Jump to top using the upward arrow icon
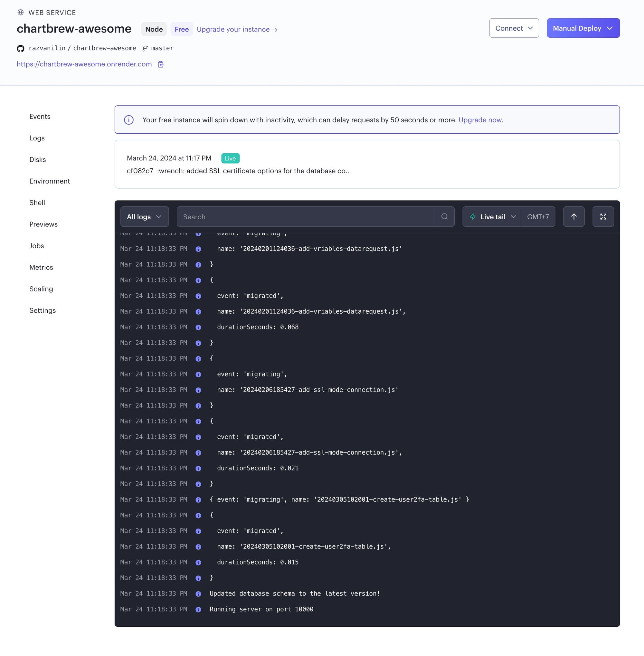The image size is (644, 656). click(574, 216)
